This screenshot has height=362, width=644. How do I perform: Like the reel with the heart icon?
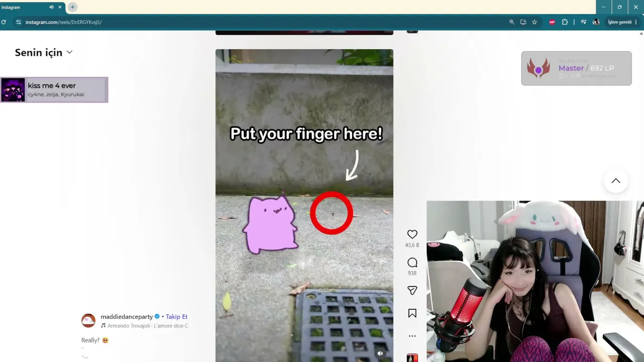pyautogui.click(x=412, y=234)
